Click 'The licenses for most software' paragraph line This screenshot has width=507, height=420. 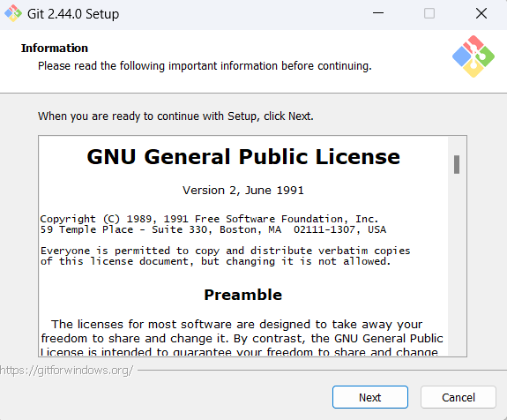point(236,324)
